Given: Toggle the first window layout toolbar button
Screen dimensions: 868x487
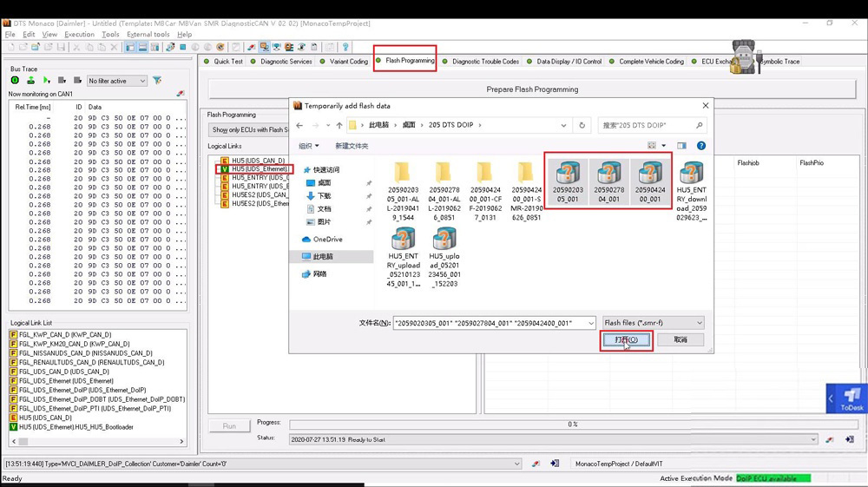Looking at the screenshot, I should [130, 47].
